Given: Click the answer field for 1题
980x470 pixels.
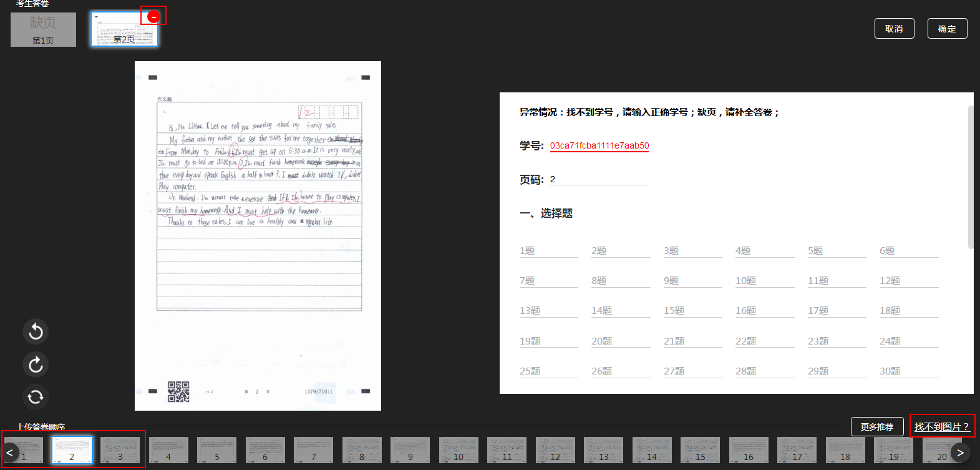Looking at the screenshot, I should point(548,251).
